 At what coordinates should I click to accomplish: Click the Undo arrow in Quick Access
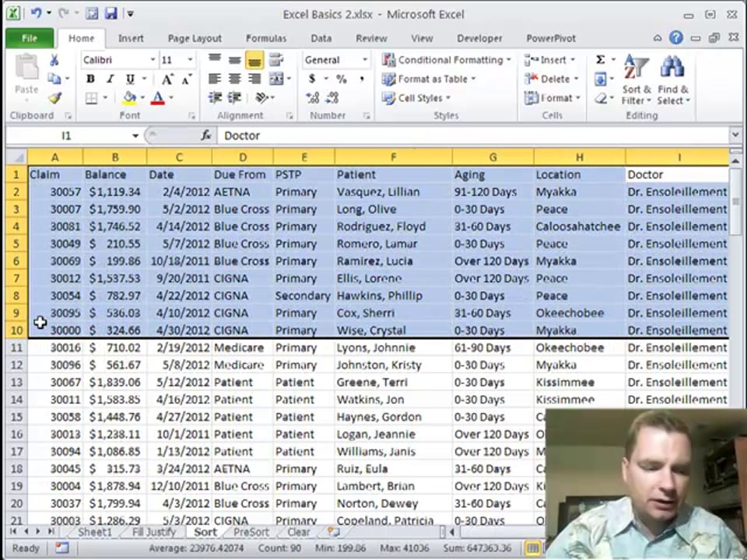[x=37, y=13]
